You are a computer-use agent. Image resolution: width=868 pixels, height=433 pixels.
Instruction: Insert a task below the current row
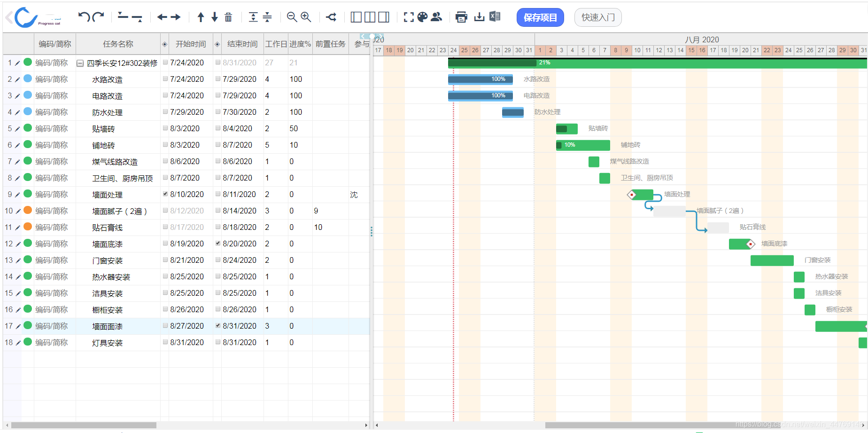click(137, 17)
